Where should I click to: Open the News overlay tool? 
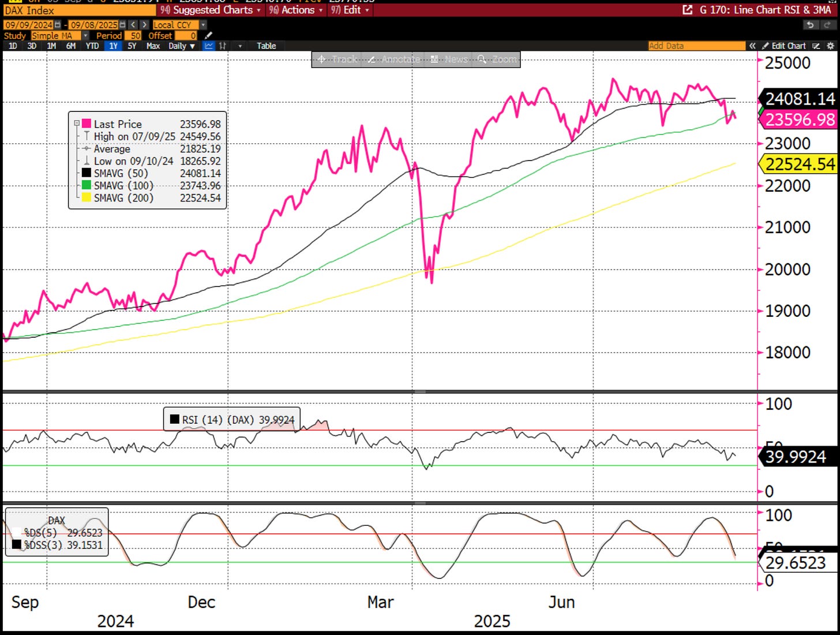click(x=449, y=59)
